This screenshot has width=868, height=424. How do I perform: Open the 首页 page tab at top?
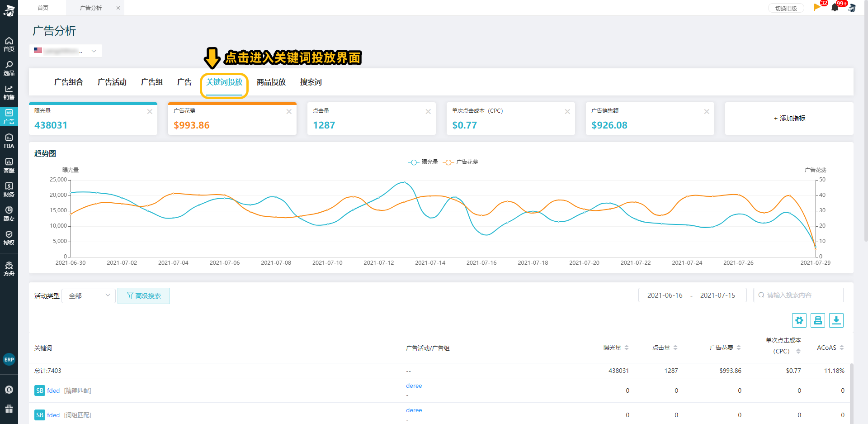[43, 8]
